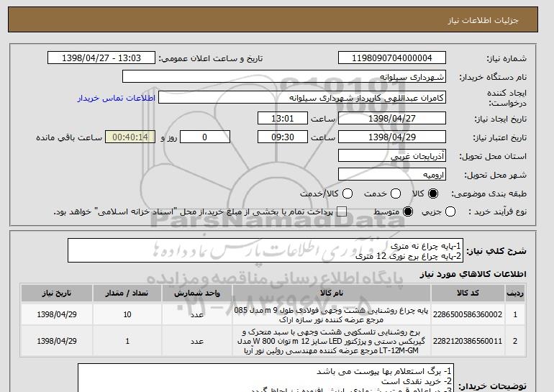This screenshot has height=392, width=554.
Task: Choose متوسط purchase process option
Action: click(x=408, y=211)
